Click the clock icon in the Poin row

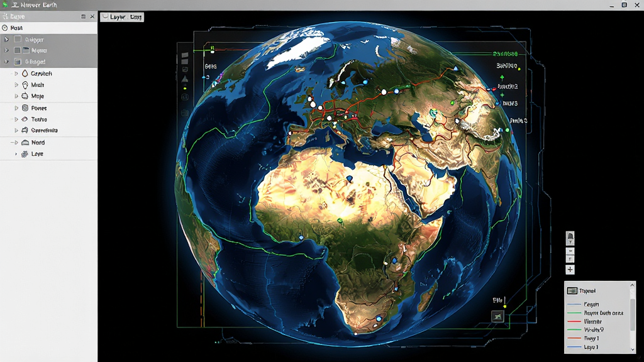[5, 28]
